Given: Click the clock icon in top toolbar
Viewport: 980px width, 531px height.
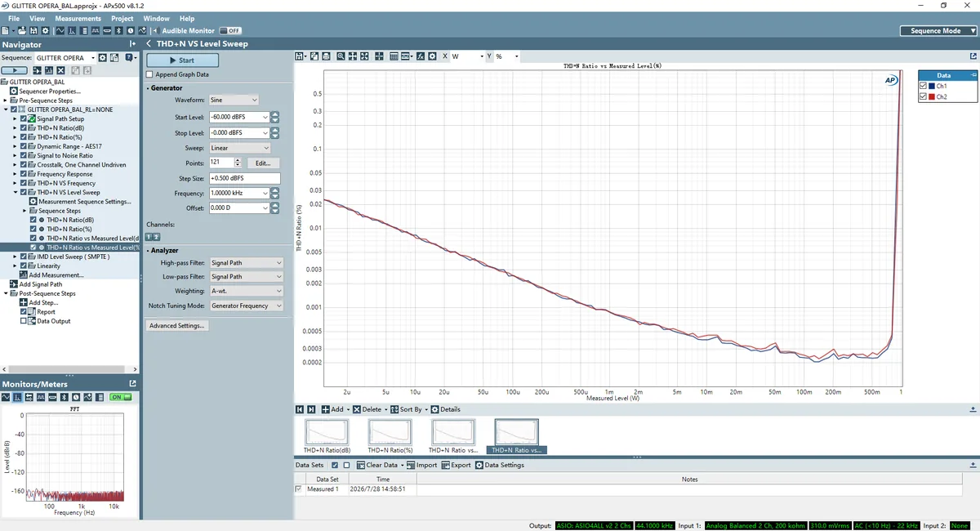Looking at the screenshot, I should pos(130,30).
